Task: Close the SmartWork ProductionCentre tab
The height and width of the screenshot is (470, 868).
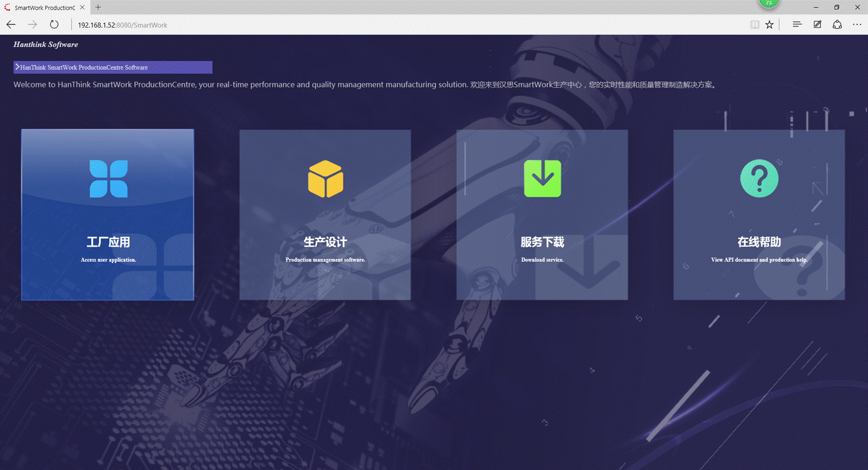Action: (x=82, y=8)
